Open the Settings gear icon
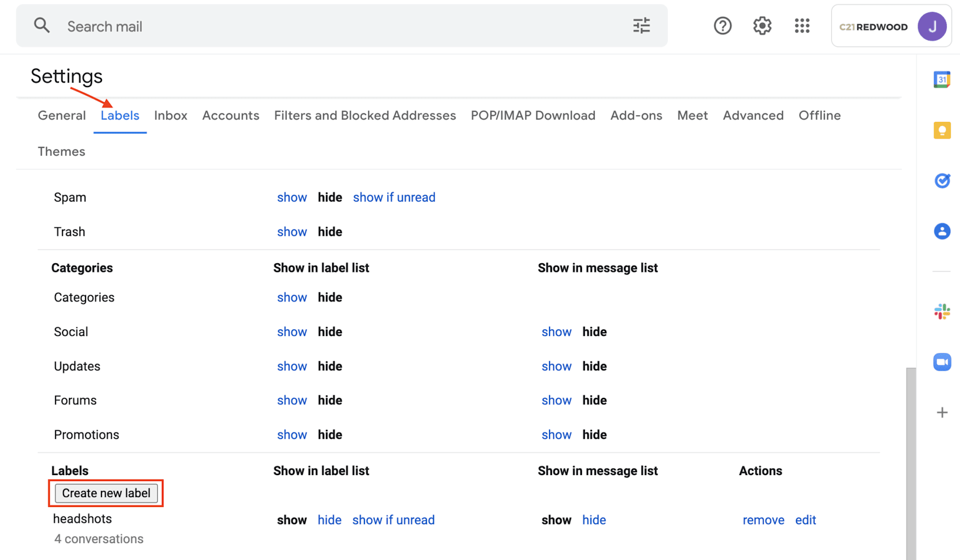Screen dimensions: 960x560 tap(762, 26)
